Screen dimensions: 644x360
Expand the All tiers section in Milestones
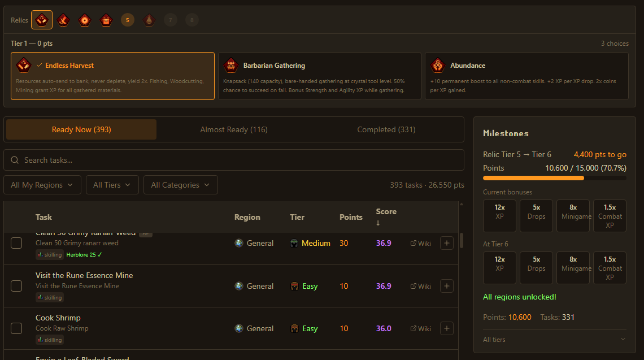(554, 339)
